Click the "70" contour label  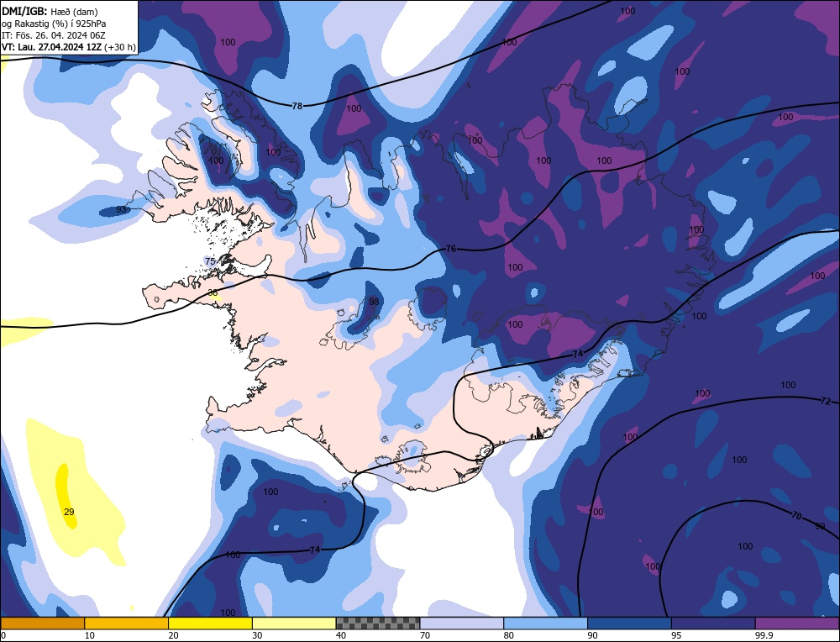point(796,515)
